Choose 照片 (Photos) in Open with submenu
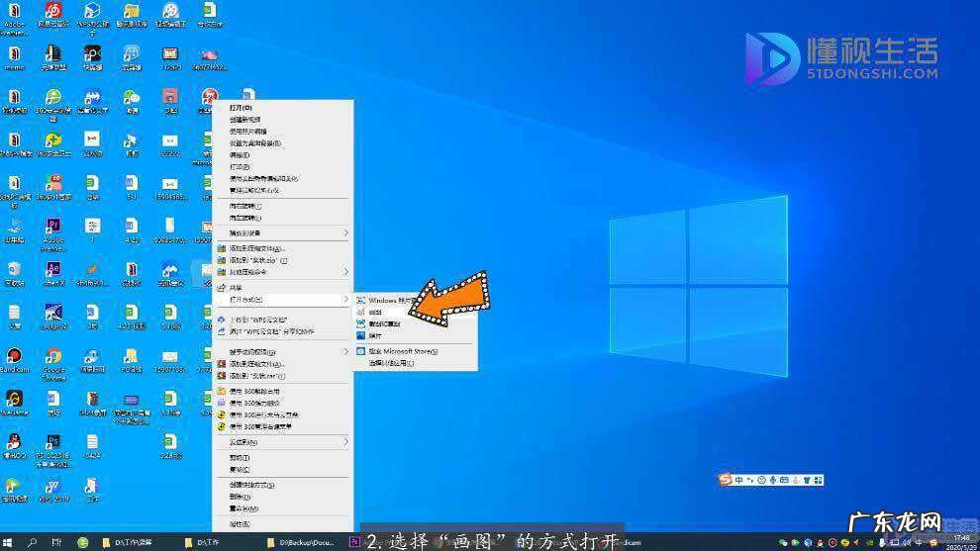Image resolution: width=980 pixels, height=551 pixels. [x=377, y=335]
